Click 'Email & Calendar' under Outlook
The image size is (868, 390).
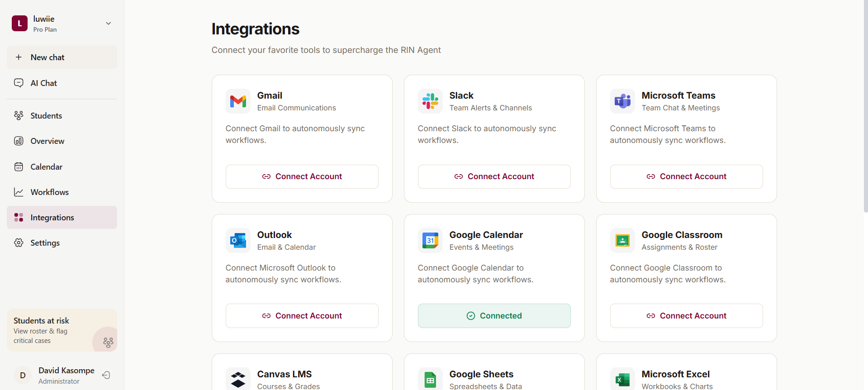[286, 247]
